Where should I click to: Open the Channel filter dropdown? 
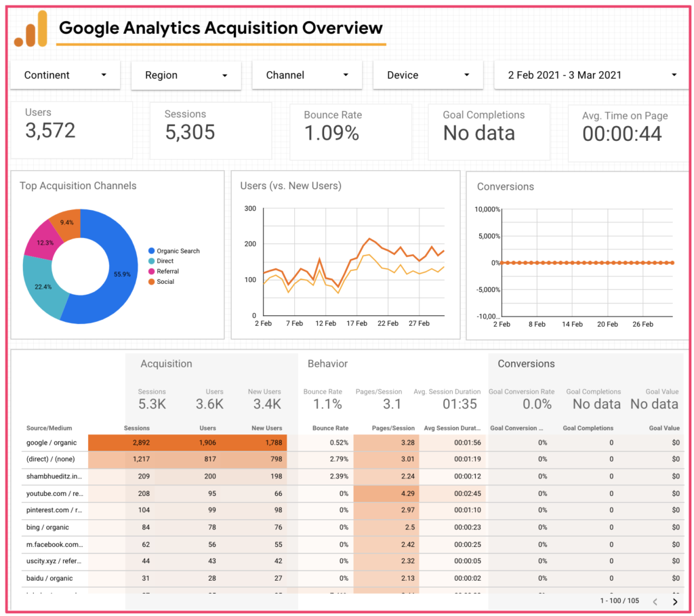coord(307,75)
